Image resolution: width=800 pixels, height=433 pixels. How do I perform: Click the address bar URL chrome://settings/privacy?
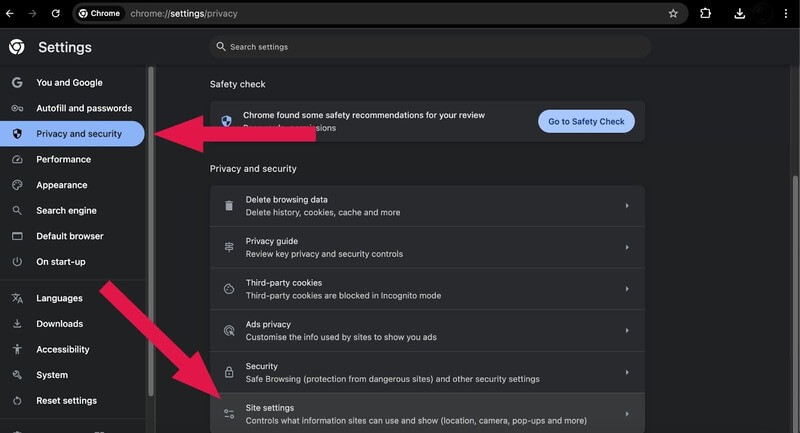184,14
